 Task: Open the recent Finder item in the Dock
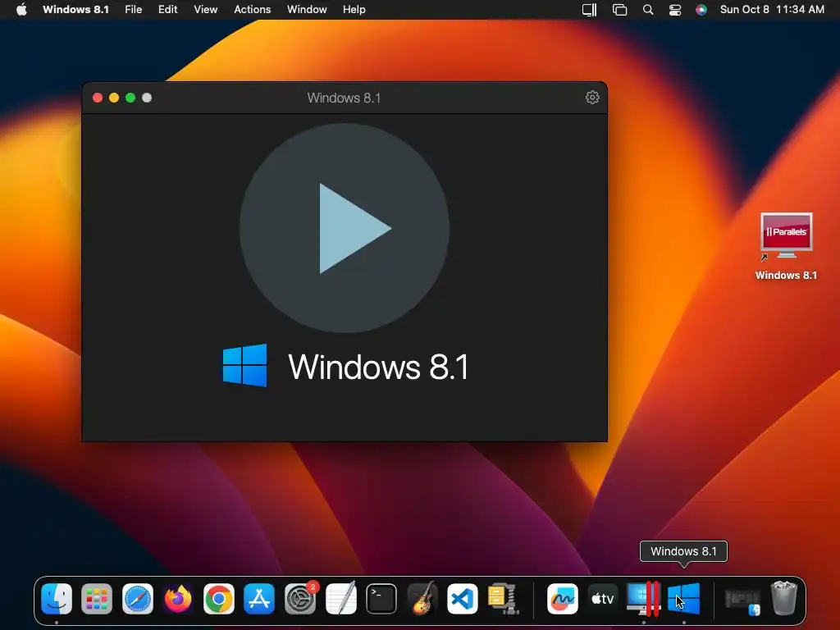click(x=743, y=601)
